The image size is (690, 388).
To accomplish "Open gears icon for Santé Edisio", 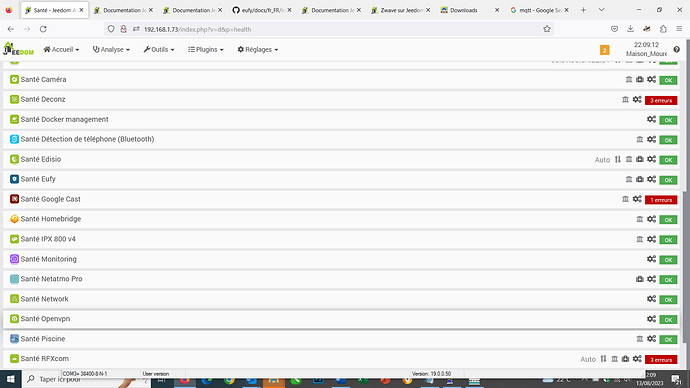I will (x=651, y=159).
